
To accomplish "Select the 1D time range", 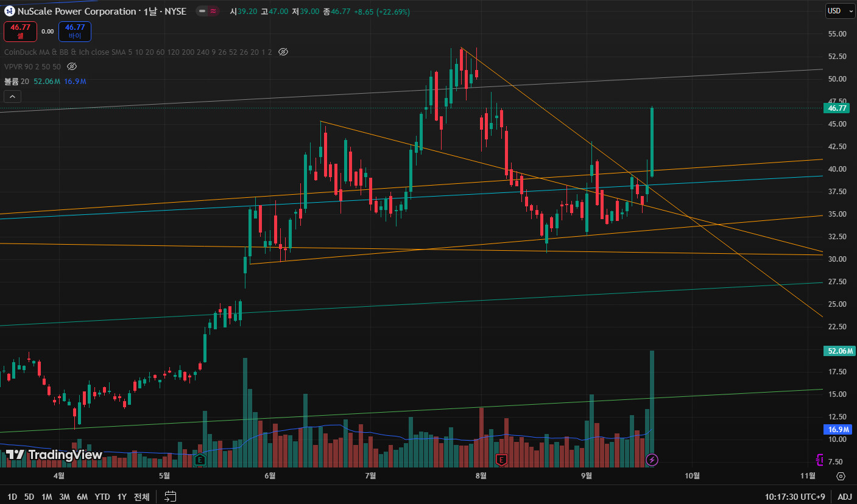I will click(12, 497).
